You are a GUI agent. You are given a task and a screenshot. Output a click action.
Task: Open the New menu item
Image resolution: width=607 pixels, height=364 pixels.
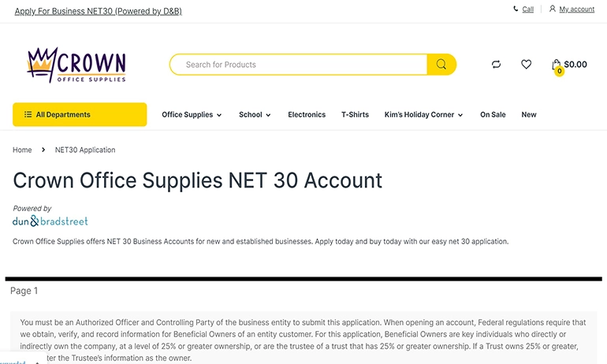coord(529,114)
